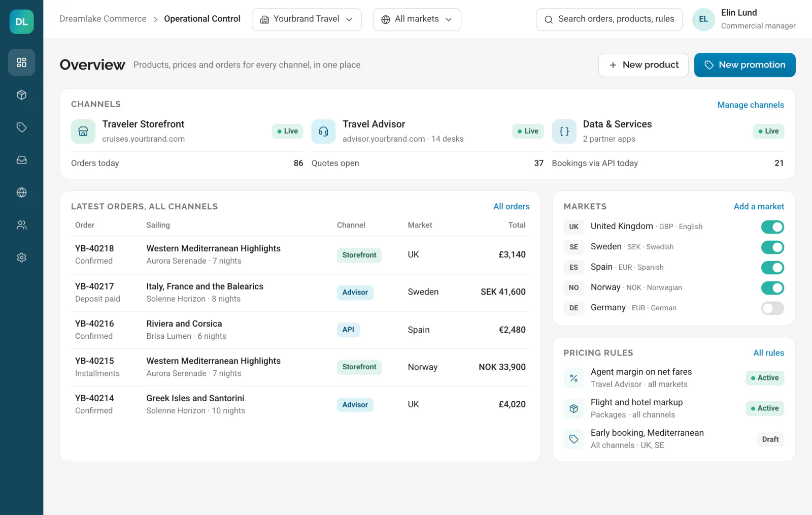Click the DL Dreamlake logo
Image resolution: width=812 pixels, height=515 pixels.
coord(21,22)
